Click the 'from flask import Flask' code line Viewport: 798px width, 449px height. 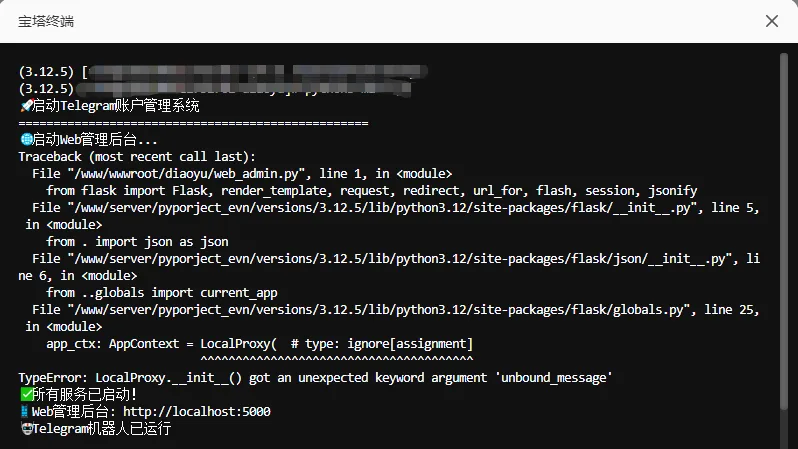[371, 191]
